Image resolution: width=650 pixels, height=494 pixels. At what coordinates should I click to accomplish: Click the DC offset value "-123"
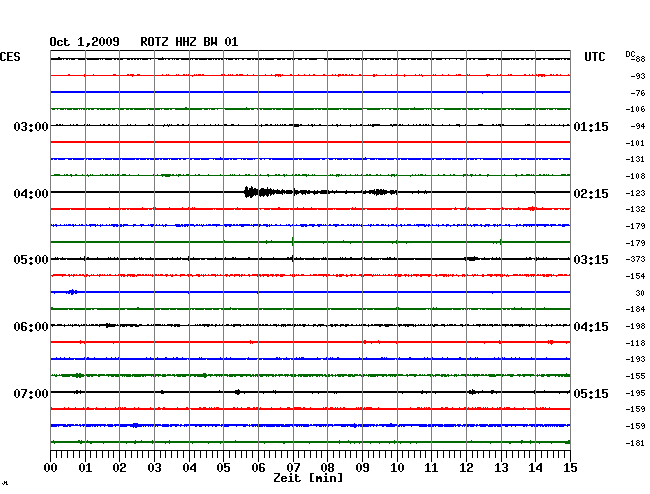pos(635,193)
